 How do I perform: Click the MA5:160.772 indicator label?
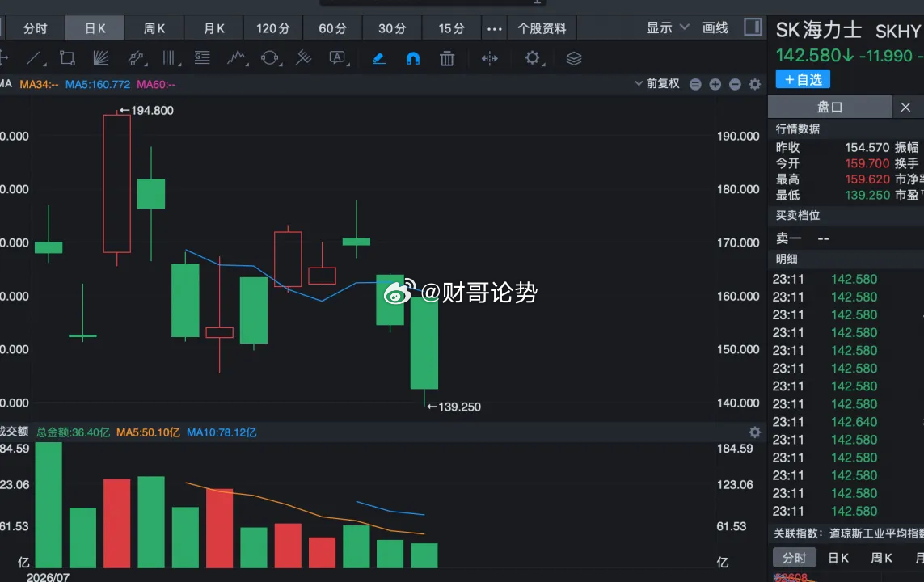click(97, 84)
